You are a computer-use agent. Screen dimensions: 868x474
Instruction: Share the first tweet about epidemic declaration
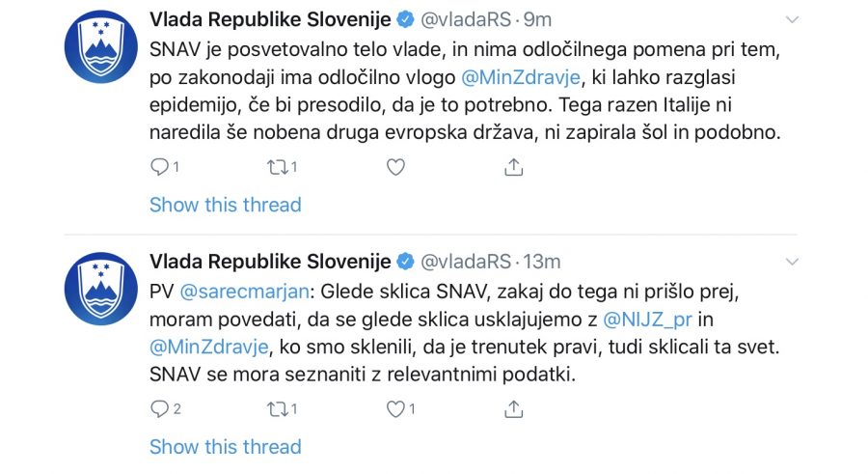(x=514, y=167)
